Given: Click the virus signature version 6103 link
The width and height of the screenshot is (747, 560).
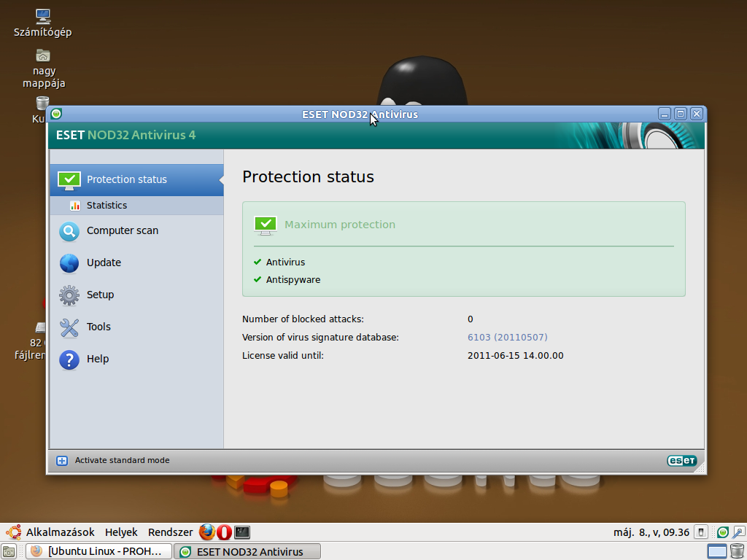Looking at the screenshot, I should [x=508, y=337].
